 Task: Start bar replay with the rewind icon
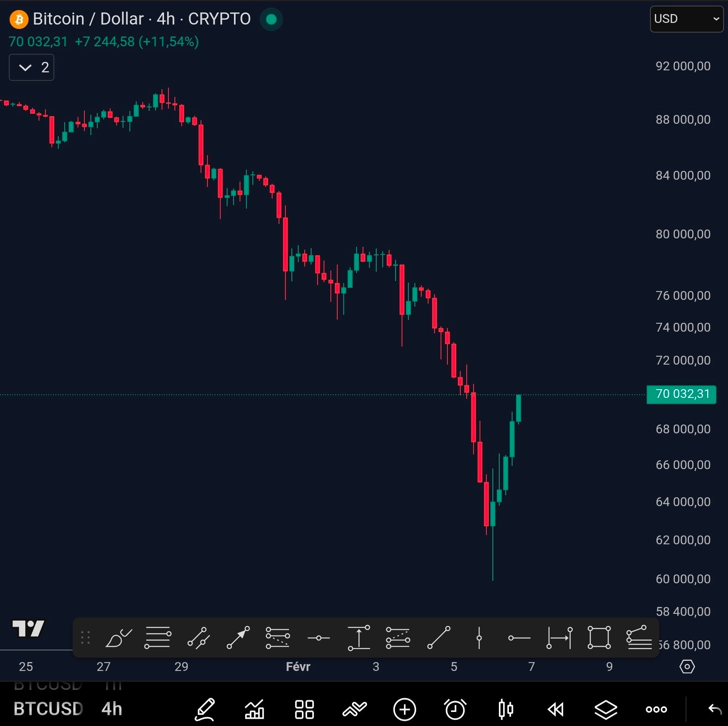click(556, 710)
